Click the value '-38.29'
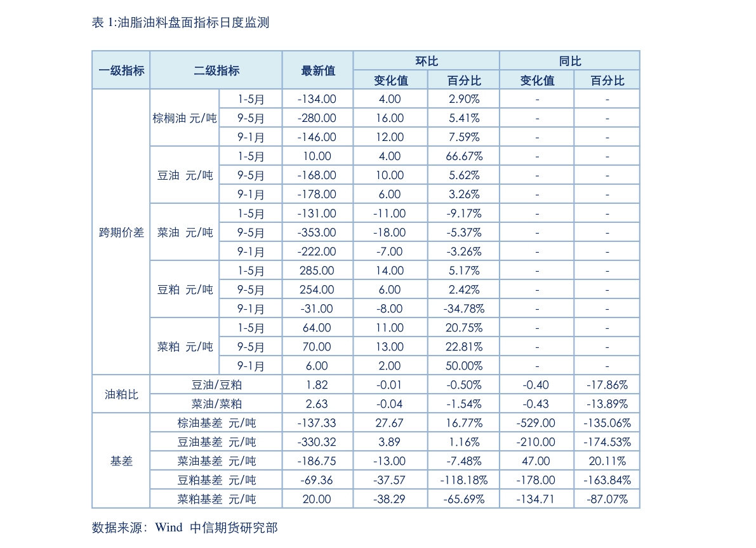Screen dimensions: 756x548 [x=390, y=499]
